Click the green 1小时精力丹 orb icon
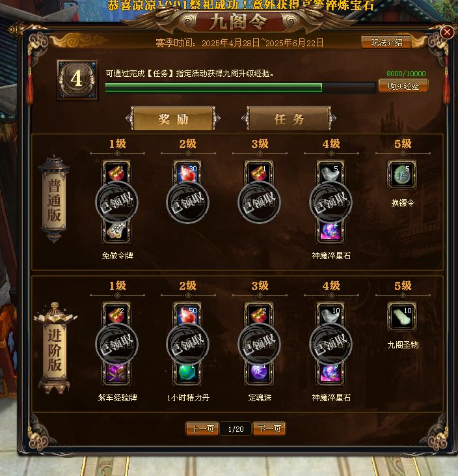 click(187, 374)
